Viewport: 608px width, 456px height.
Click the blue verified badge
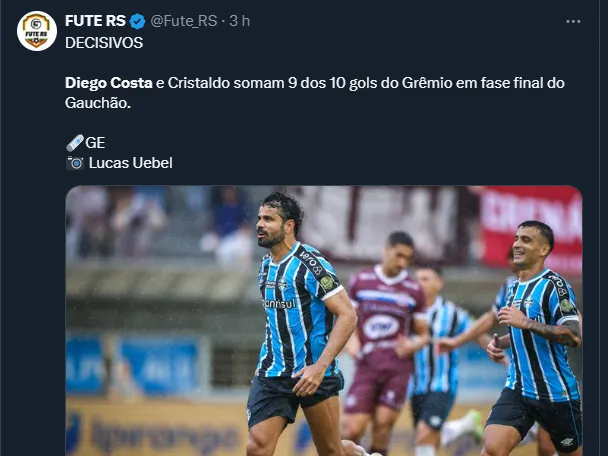click(x=137, y=21)
